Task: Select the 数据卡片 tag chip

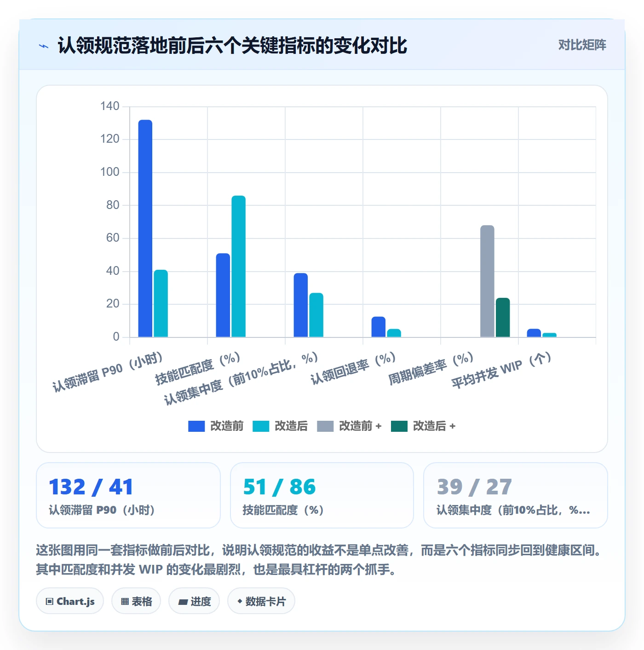Action: tap(261, 601)
